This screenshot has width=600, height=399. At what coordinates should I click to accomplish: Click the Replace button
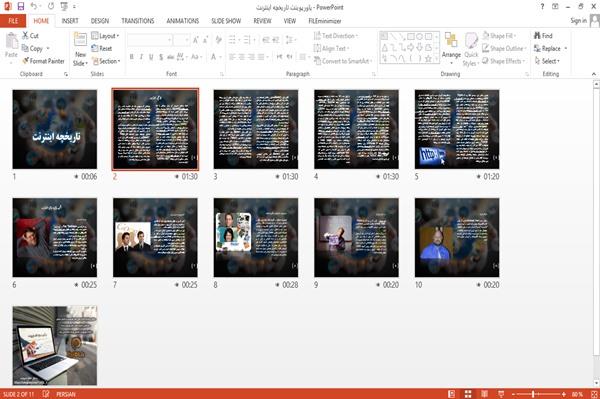(x=550, y=48)
